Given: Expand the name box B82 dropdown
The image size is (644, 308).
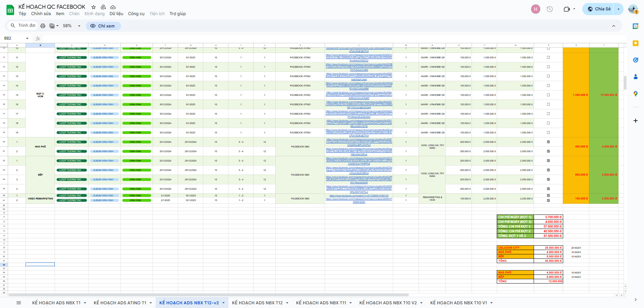Looking at the screenshot, I should pos(27,39).
